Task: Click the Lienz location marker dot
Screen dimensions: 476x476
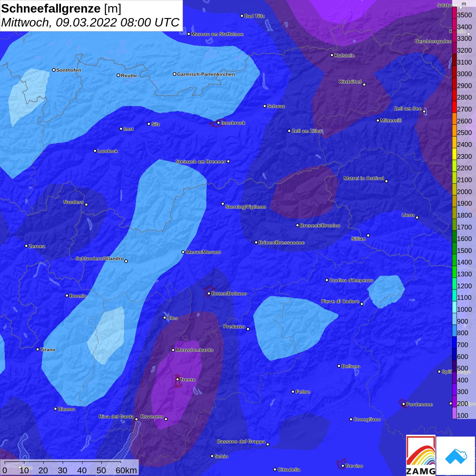Action: (x=417, y=218)
